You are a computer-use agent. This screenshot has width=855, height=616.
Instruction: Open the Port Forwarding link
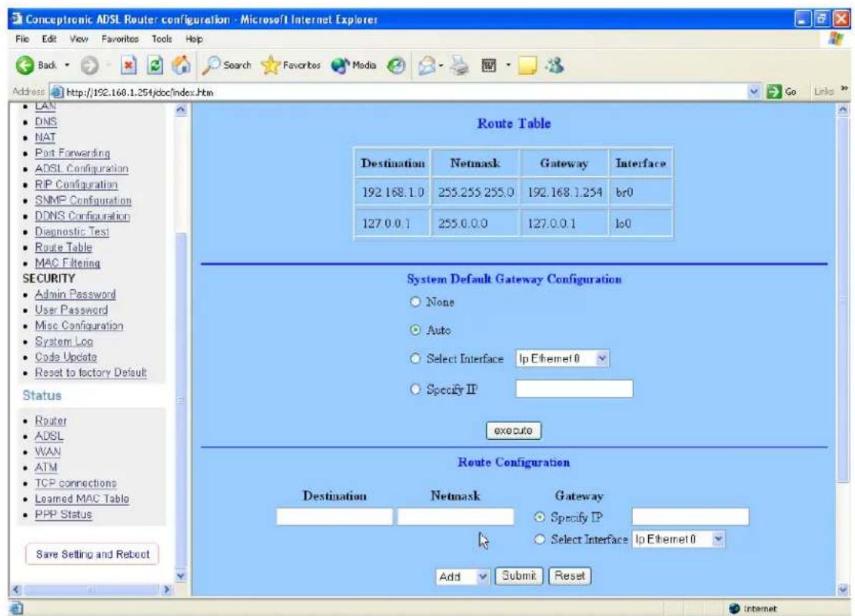tap(72, 153)
